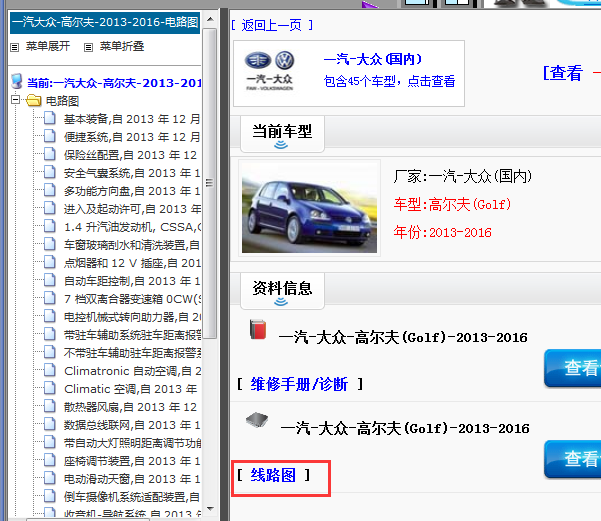This screenshot has height=521, width=601.
Task: Open 1.4 升汽油发动机 CSSA entry
Action: click(x=133, y=227)
